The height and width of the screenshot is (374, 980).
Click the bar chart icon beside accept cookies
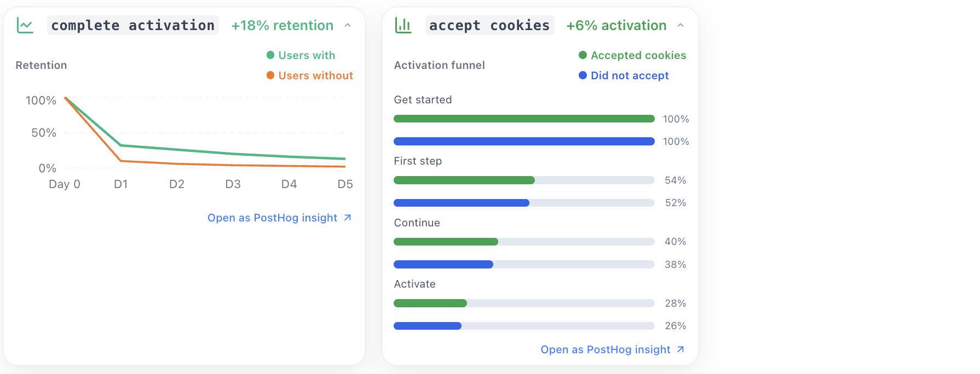click(x=403, y=25)
